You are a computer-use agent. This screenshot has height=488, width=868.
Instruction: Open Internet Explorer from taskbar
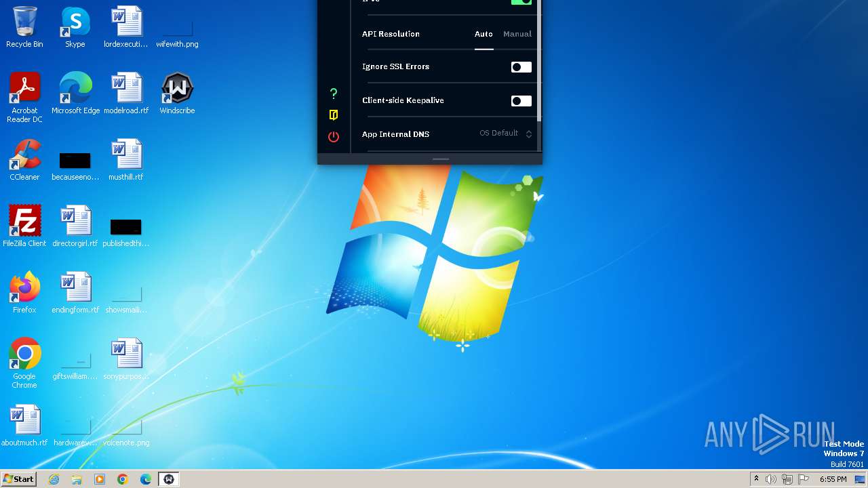54,479
